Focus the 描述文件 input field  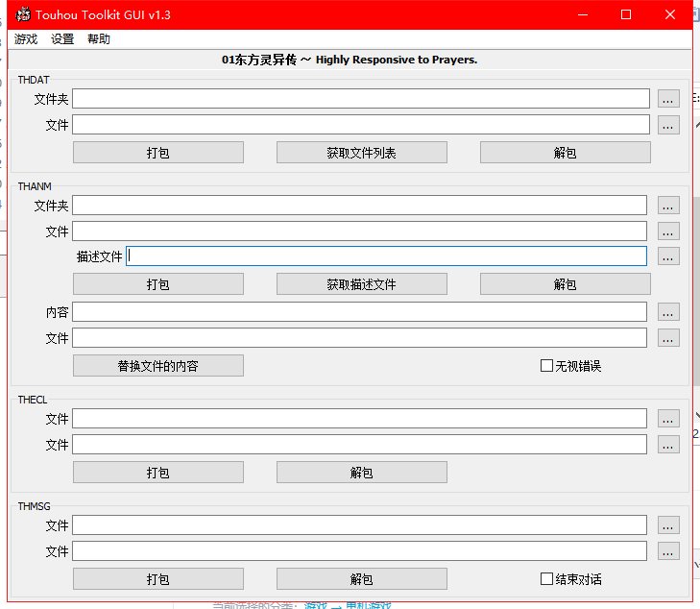[x=386, y=256]
